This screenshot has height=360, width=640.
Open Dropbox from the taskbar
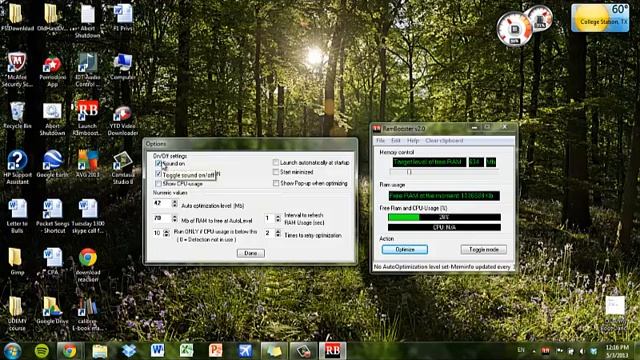129,351
